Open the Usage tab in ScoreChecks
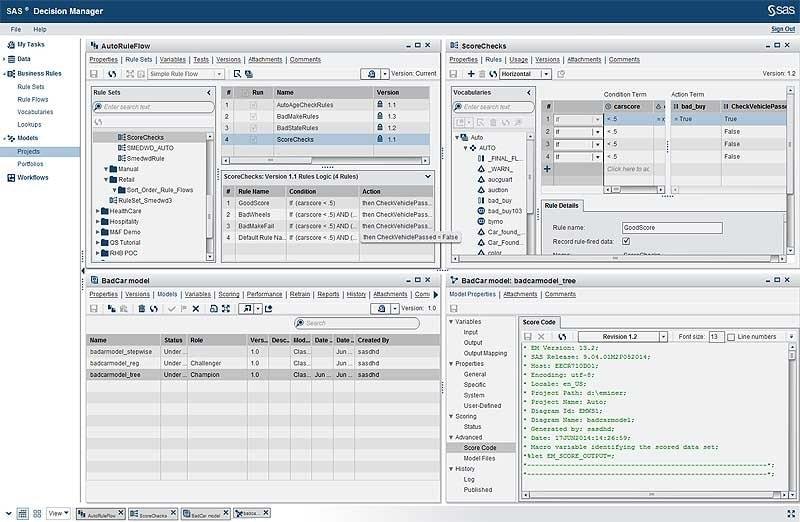 (518, 60)
